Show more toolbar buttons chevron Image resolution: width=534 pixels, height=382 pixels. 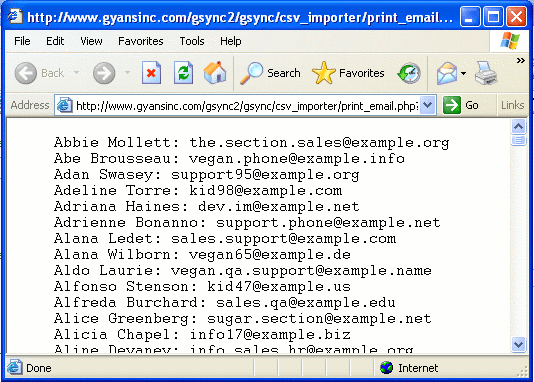520,61
